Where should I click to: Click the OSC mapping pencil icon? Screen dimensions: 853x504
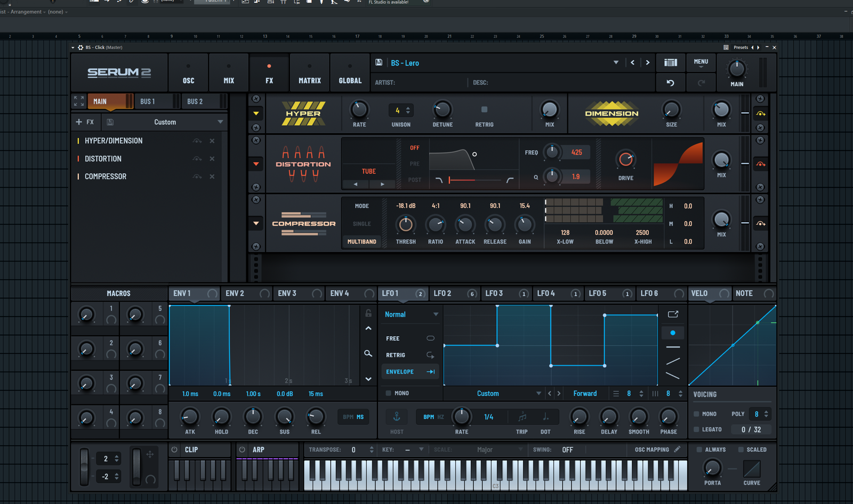point(677,449)
